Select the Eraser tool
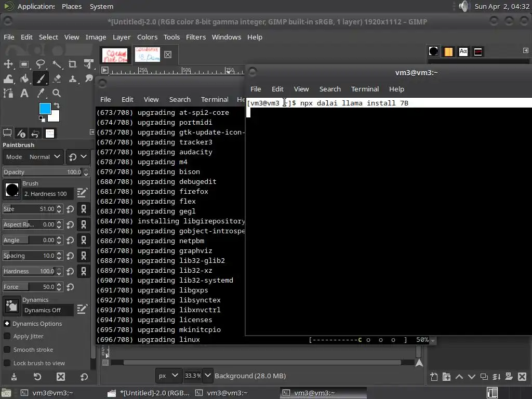This screenshot has width=532, height=399. [x=57, y=79]
